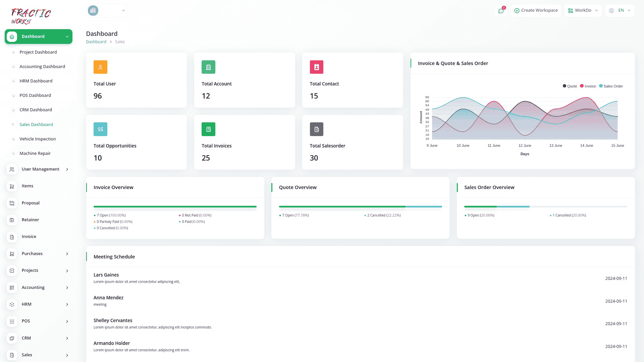This screenshot has width=644, height=362.
Task: Click the Fractic Works logo
Action: [31, 16]
